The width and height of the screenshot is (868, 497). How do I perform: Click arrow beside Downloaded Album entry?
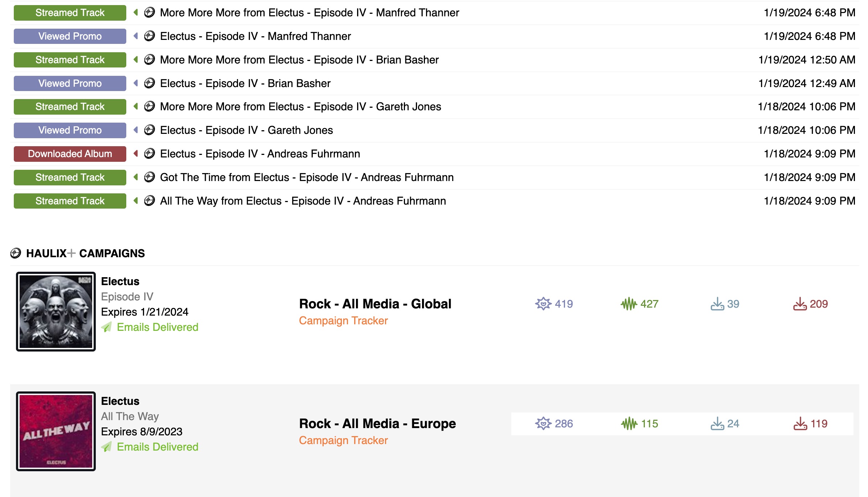[x=136, y=153]
